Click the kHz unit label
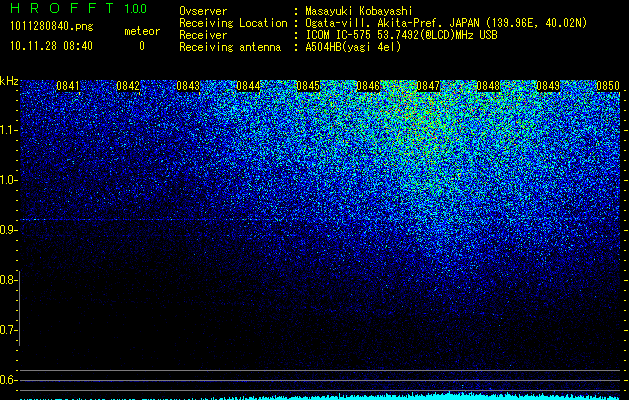Screen dimensions: 629x400 (x=9, y=81)
